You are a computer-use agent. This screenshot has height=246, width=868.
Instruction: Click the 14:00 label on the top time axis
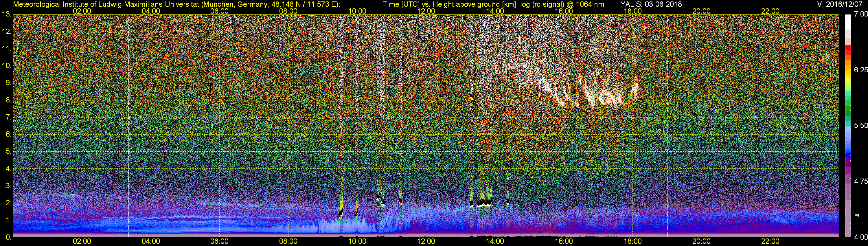495,11
